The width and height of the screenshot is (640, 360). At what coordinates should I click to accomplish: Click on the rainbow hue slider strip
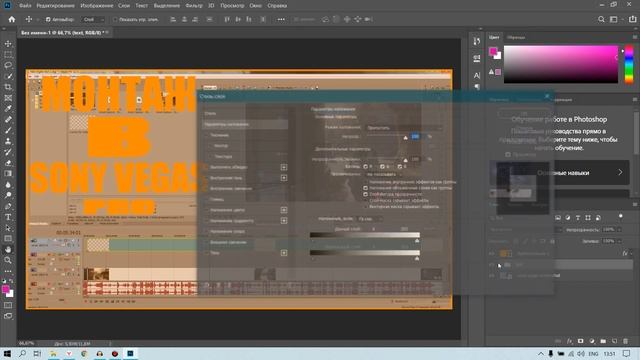(x=629, y=64)
